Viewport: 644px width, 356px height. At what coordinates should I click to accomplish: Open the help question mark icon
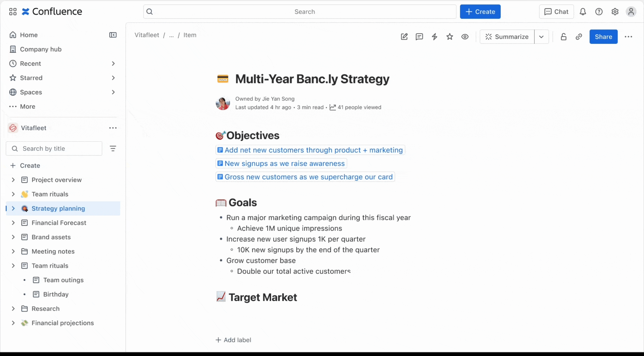pyautogui.click(x=599, y=12)
